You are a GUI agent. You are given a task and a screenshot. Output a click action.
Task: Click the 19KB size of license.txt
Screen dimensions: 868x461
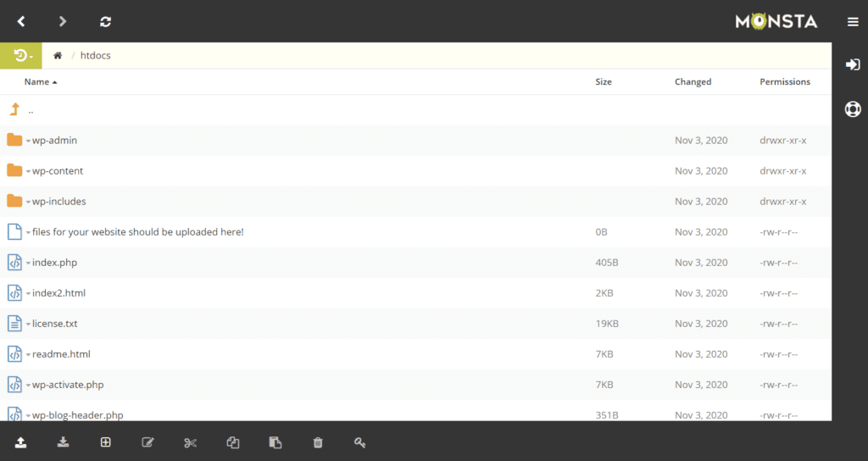pos(607,324)
